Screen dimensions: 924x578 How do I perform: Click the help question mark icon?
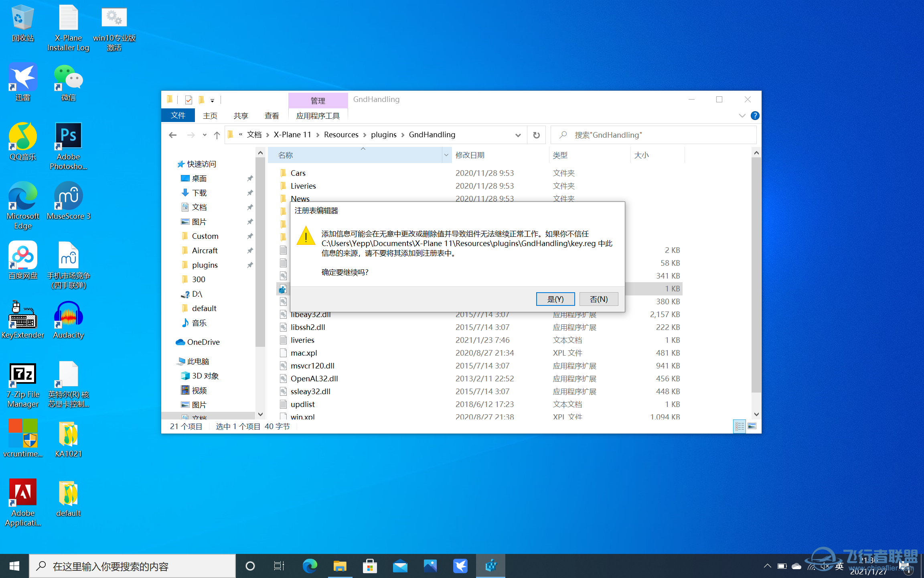755,116
